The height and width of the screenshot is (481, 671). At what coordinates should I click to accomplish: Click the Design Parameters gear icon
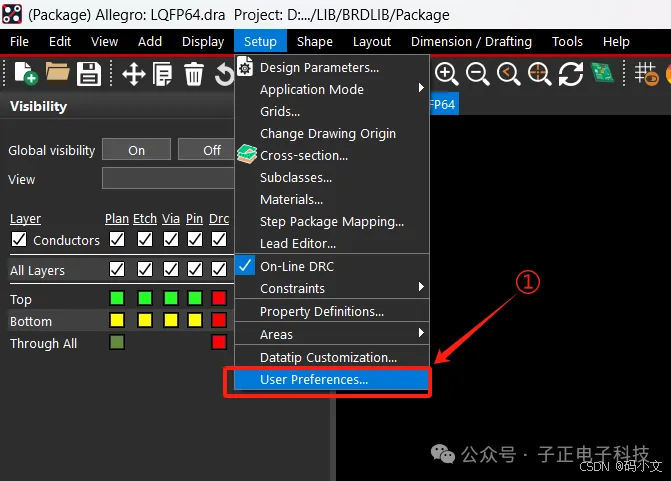pos(245,67)
